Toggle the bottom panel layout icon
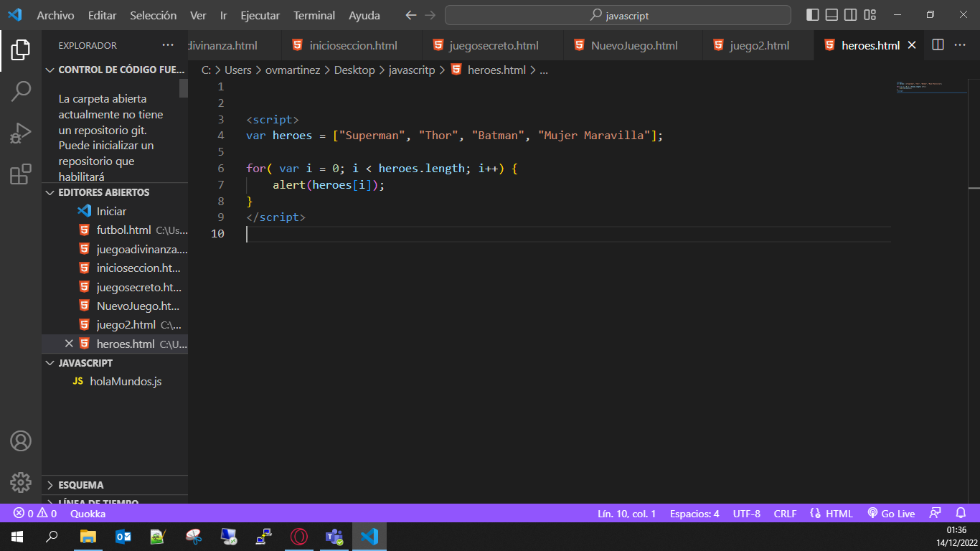 (x=831, y=15)
